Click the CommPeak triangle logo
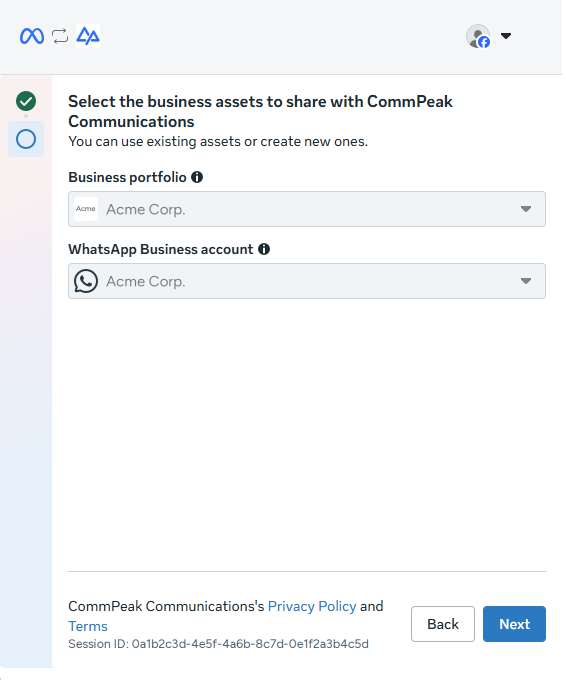566x680 pixels. click(88, 36)
